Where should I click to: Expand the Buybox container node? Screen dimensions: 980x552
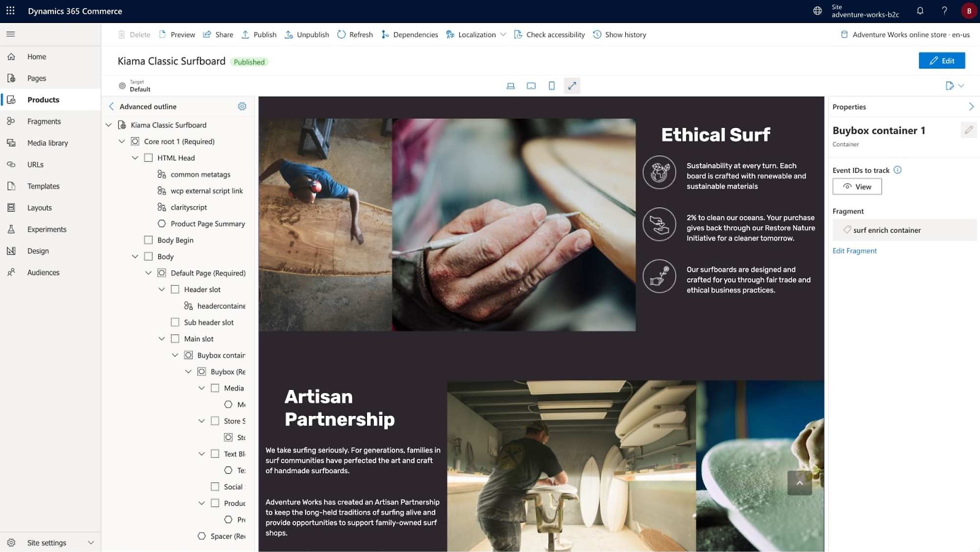pyautogui.click(x=174, y=355)
